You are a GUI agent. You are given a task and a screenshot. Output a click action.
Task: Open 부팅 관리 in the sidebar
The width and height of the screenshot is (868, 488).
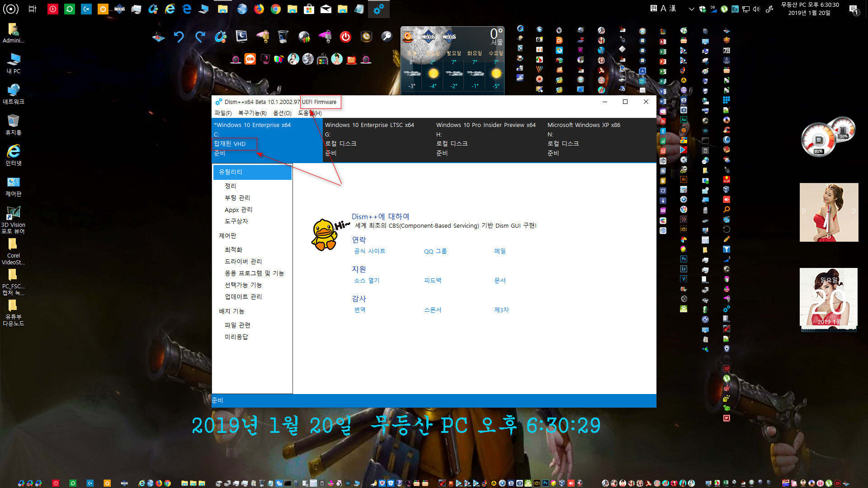[x=237, y=198]
